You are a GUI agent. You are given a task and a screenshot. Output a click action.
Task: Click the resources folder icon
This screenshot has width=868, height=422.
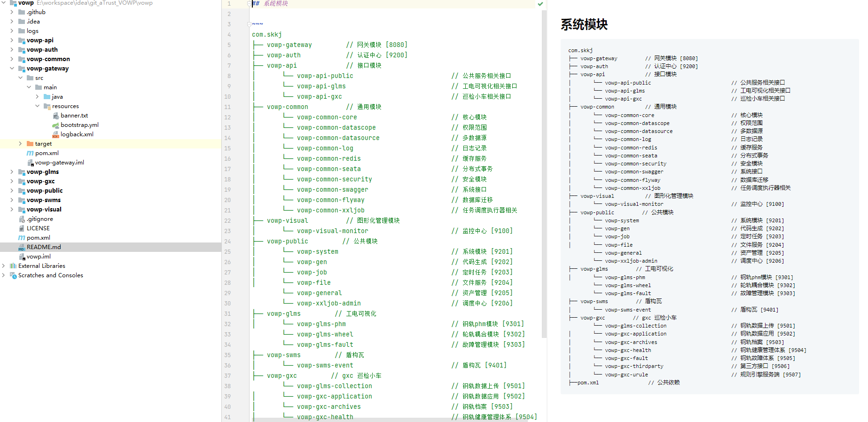tap(47, 106)
